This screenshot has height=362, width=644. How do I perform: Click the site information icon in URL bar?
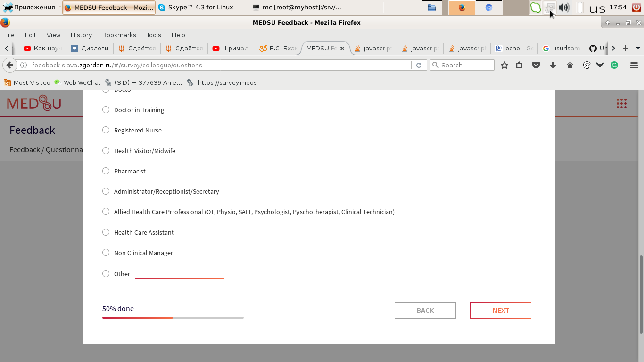click(24, 65)
